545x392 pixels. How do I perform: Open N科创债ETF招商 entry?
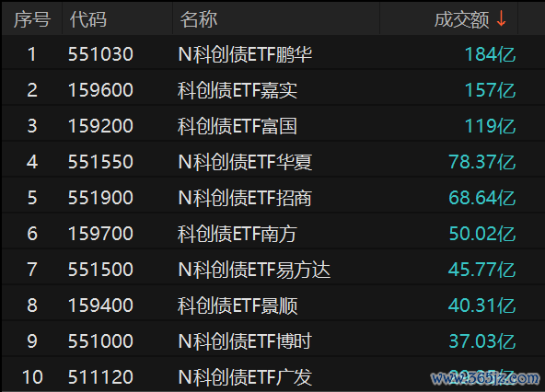coord(245,198)
